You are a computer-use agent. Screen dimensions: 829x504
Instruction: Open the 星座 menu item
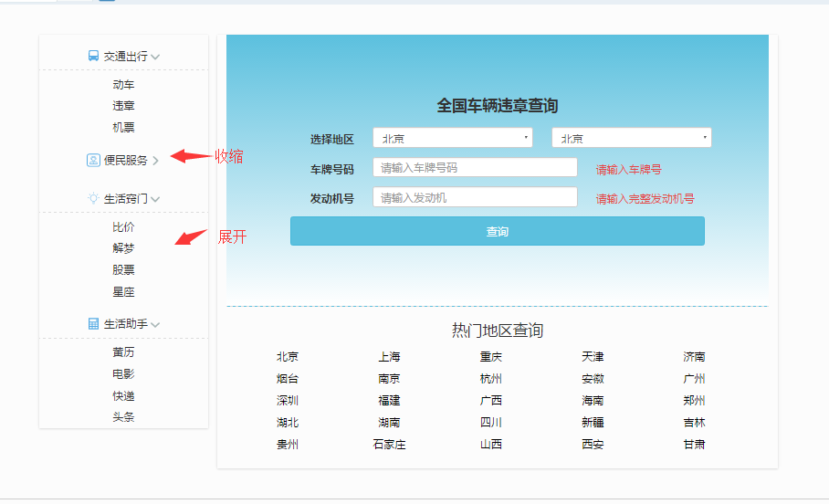[x=124, y=292]
